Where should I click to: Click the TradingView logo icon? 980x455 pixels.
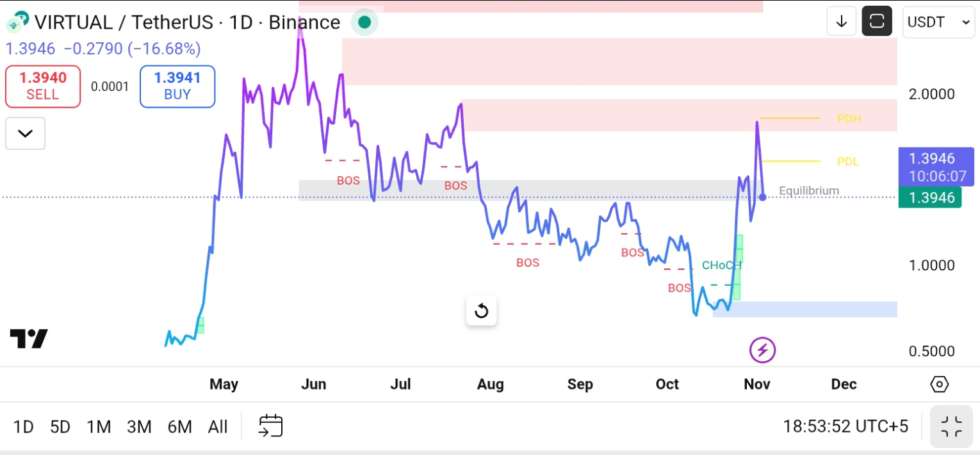[29, 338]
